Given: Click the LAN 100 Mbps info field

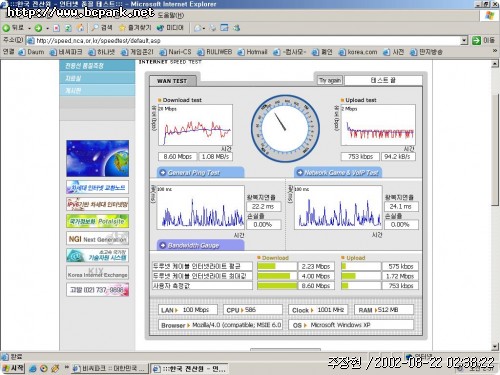Looking at the screenshot, I should click(x=188, y=310).
